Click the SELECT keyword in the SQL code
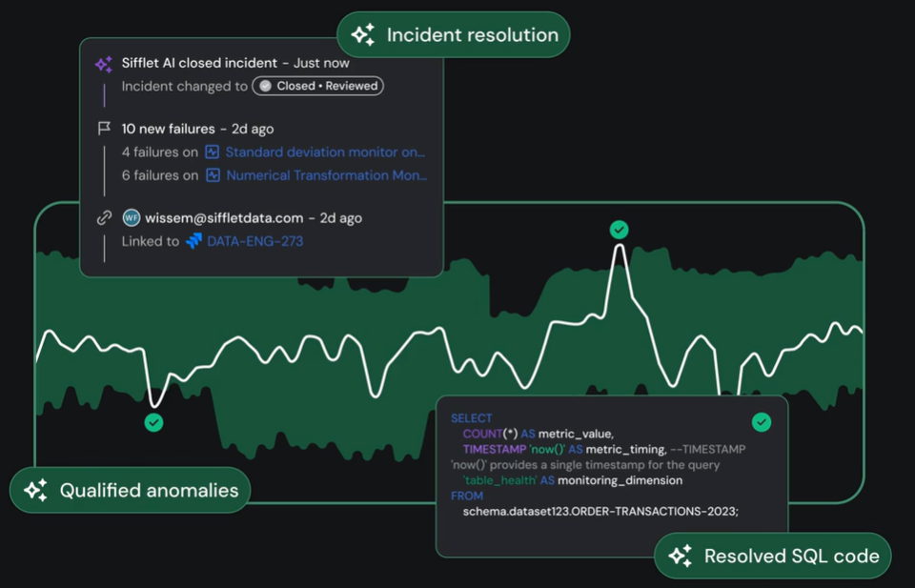The image size is (915, 588). pos(472,418)
